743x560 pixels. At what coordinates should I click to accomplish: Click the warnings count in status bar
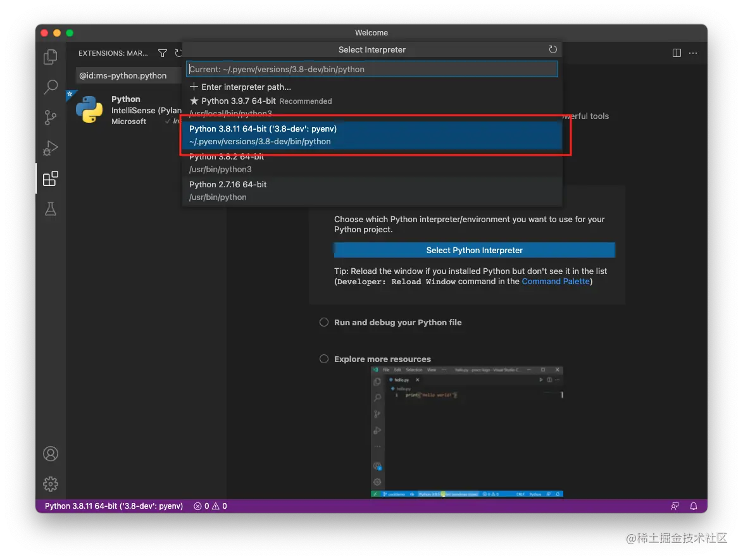pos(220,506)
